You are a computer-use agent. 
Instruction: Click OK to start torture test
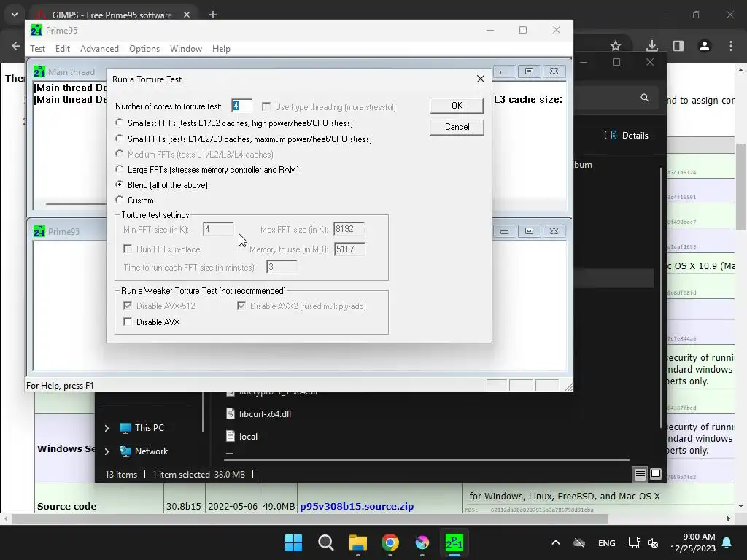pyautogui.click(x=457, y=106)
